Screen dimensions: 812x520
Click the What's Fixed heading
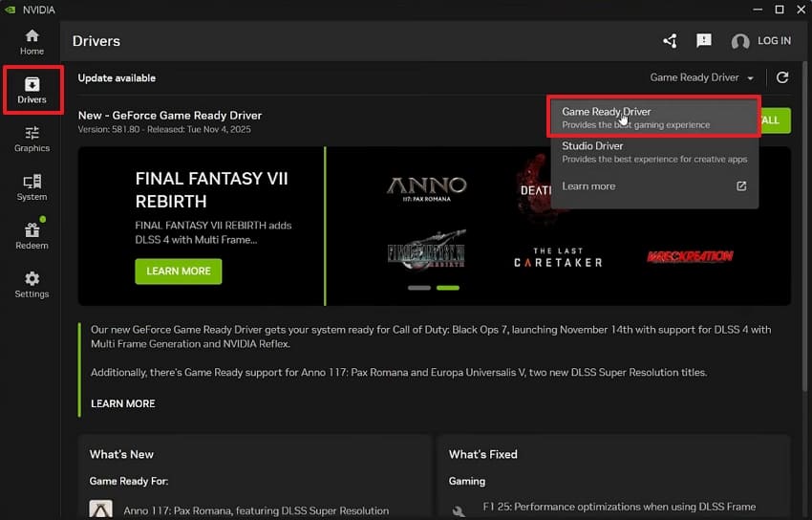pos(482,454)
